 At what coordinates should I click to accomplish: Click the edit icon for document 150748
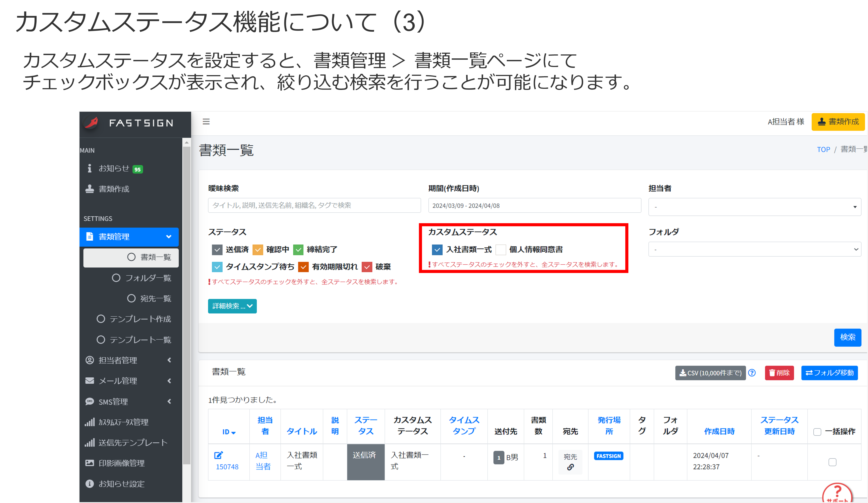(218, 455)
